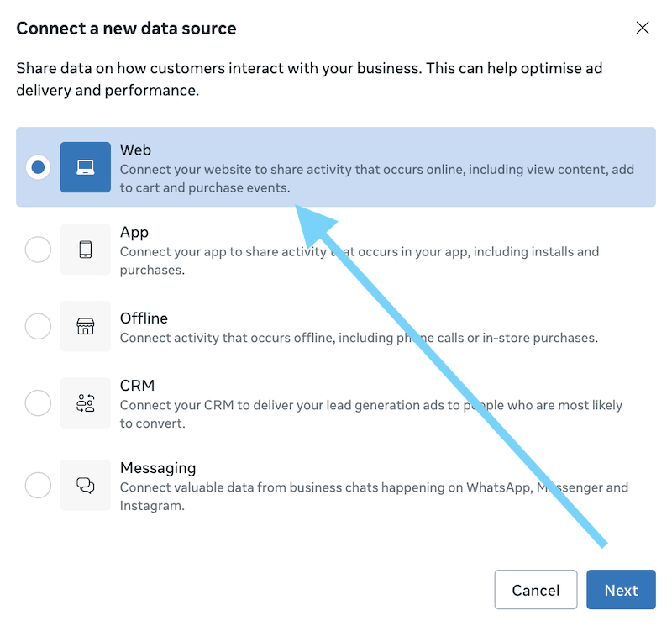The height and width of the screenshot is (626, 672).
Task: Click the Offline option title
Action: (144, 318)
